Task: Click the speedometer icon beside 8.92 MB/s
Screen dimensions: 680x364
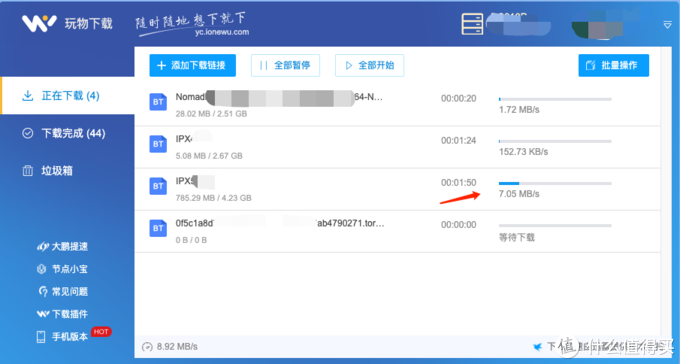Action: [147, 347]
